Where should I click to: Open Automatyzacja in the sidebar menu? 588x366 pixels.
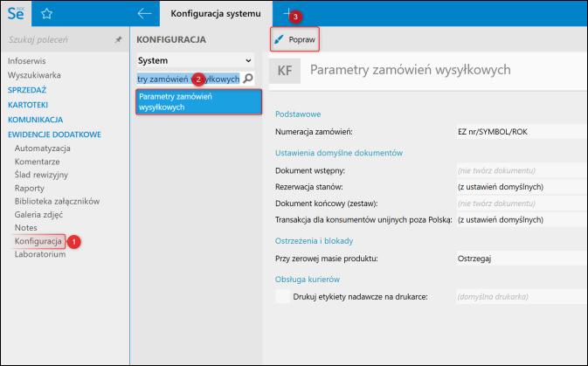42,148
